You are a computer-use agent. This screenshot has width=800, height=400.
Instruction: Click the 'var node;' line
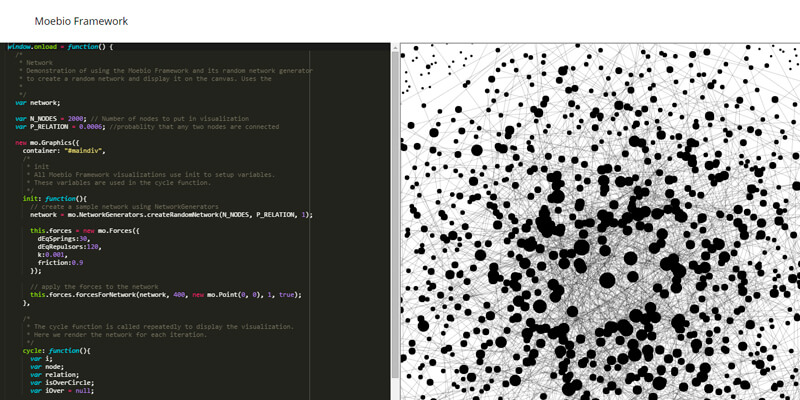(47, 367)
